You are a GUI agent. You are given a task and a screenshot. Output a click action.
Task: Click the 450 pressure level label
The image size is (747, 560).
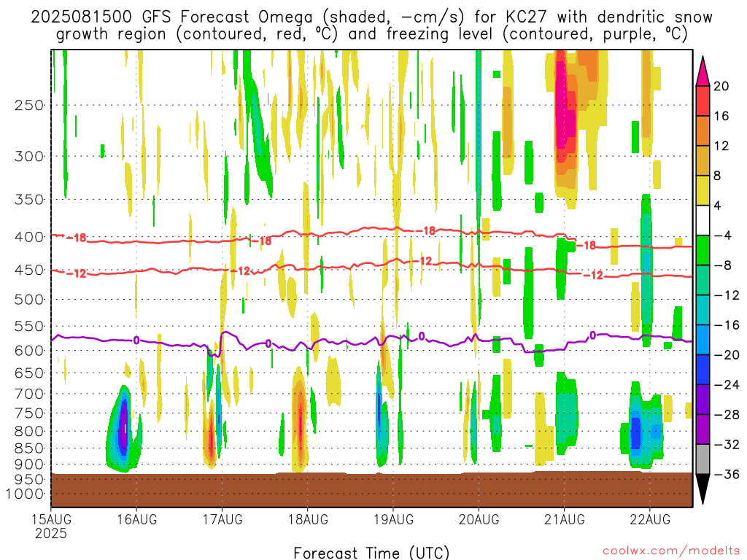point(29,270)
